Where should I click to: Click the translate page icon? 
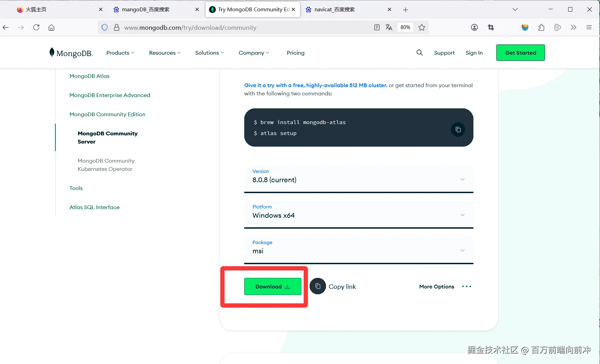(x=389, y=28)
